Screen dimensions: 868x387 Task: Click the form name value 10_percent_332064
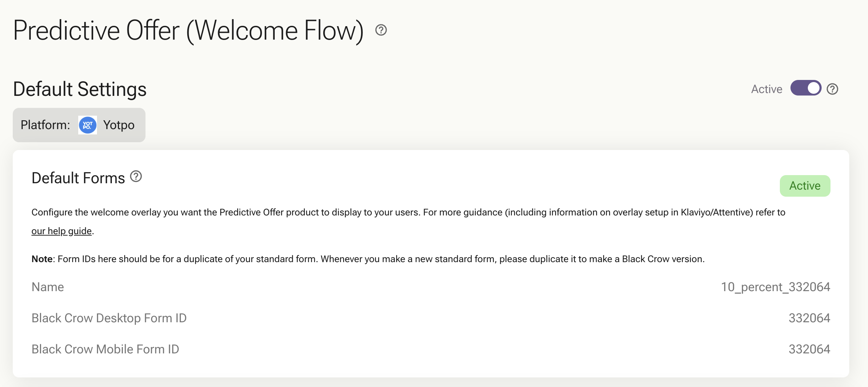775,287
